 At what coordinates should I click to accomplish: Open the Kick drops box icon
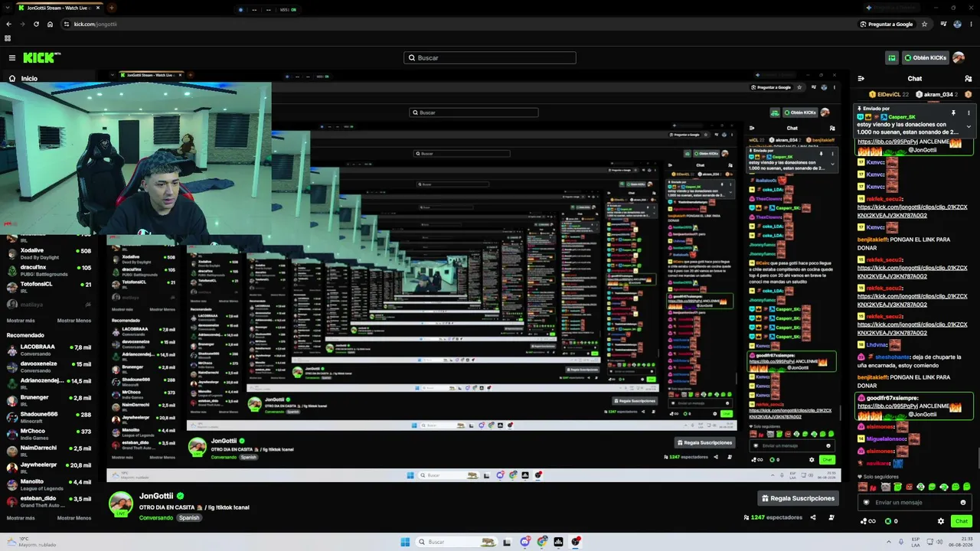coord(892,57)
